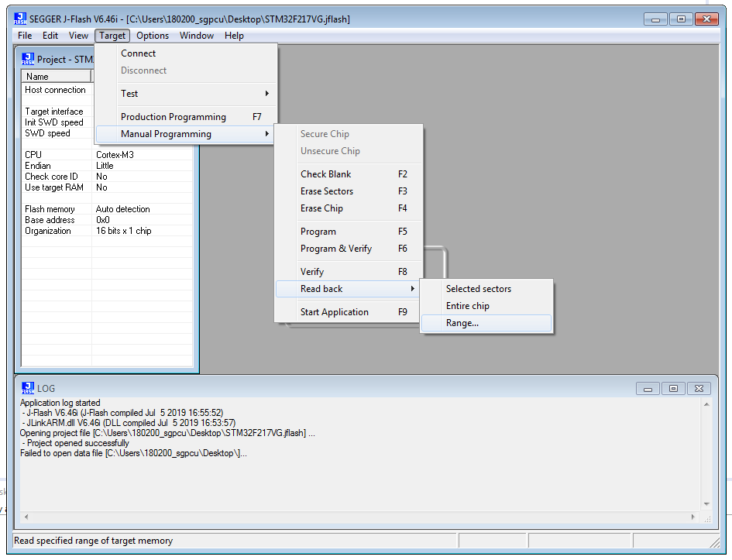This screenshot has height=560, width=732.
Task: Select the Verify menu entry (F8)
Action: 349,272
